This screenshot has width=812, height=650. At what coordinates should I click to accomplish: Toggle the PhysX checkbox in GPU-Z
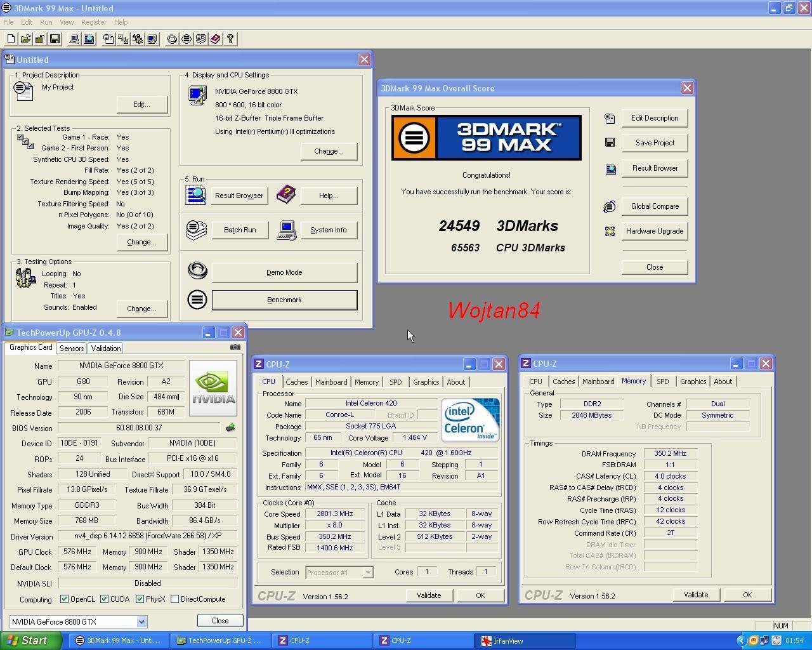140,599
